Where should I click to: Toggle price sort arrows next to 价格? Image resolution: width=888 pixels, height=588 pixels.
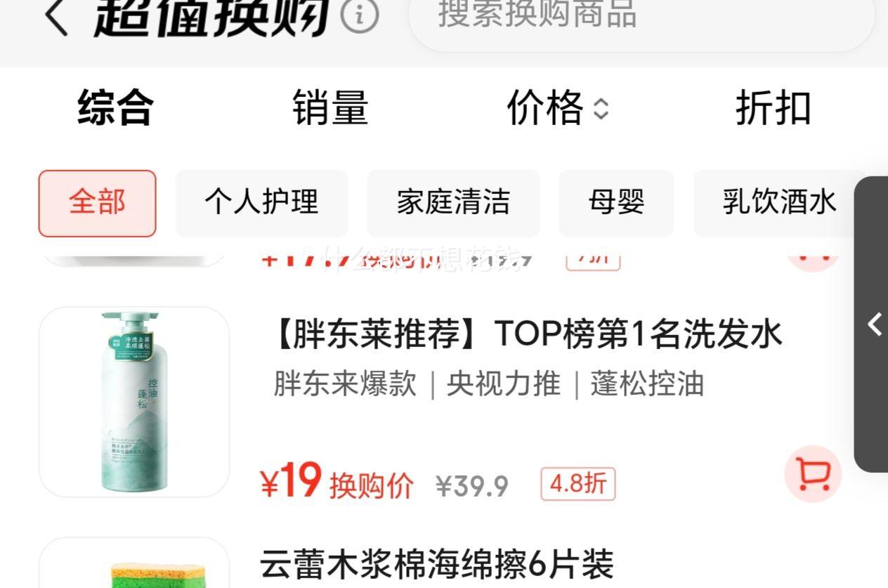[601, 108]
